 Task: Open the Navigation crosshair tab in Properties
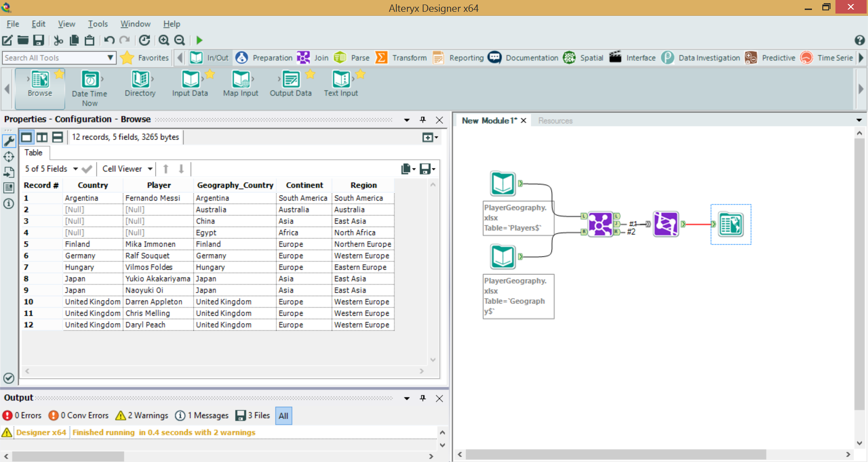click(x=9, y=157)
